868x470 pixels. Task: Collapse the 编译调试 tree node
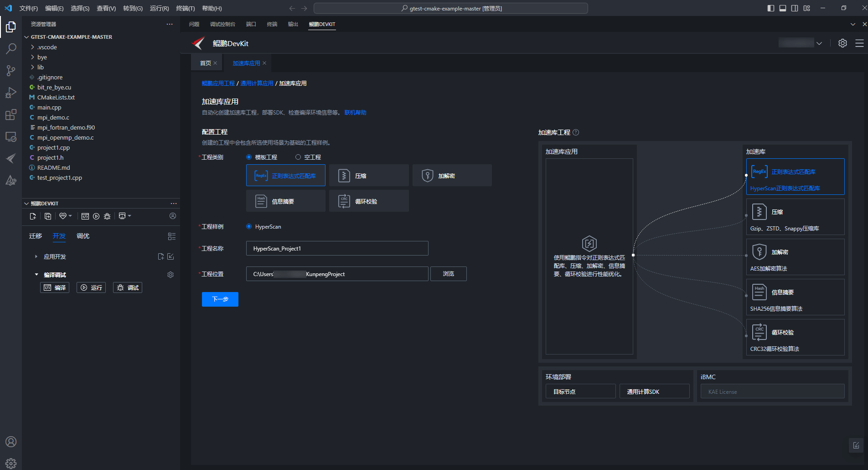(x=36, y=275)
